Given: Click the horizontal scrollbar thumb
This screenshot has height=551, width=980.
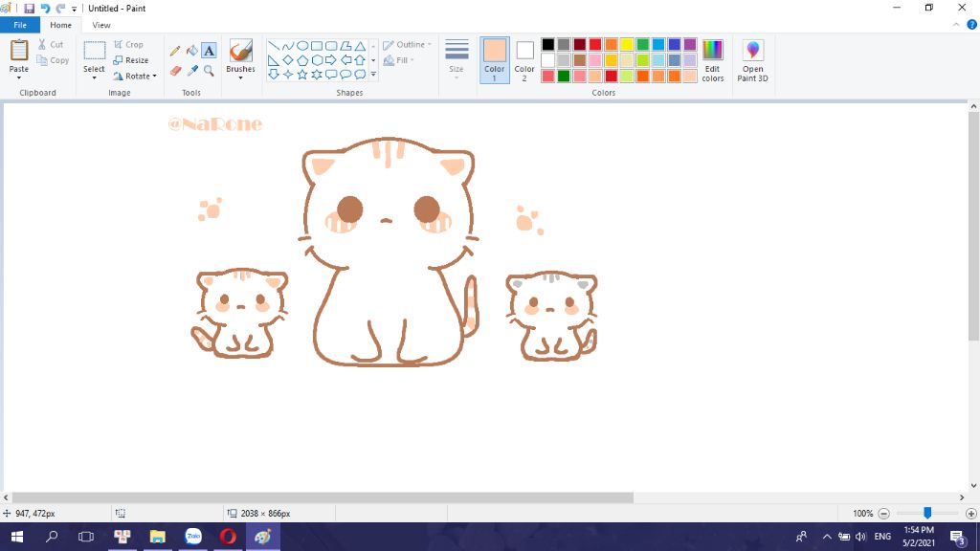Looking at the screenshot, I should 323,497.
